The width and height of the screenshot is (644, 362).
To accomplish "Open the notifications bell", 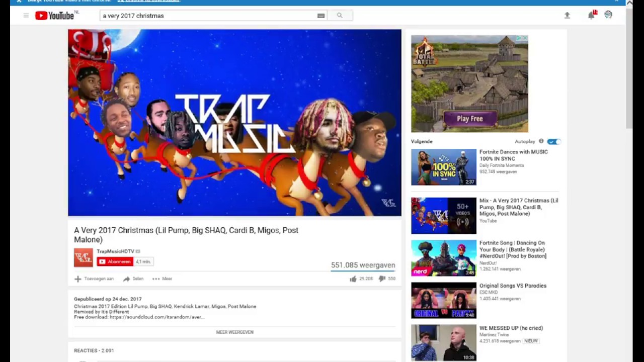I will point(591,15).
